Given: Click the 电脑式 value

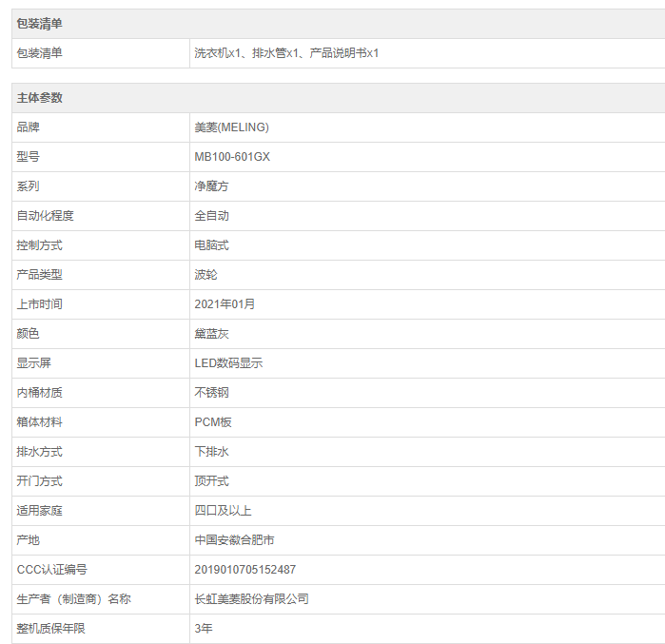Looking at the screenshot, I should (211, 245).
